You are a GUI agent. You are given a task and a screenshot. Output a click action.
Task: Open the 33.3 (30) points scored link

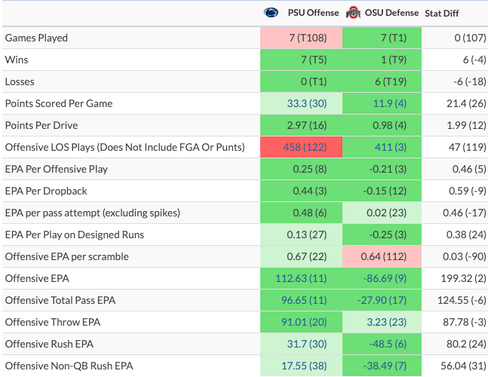coord(307,104)
